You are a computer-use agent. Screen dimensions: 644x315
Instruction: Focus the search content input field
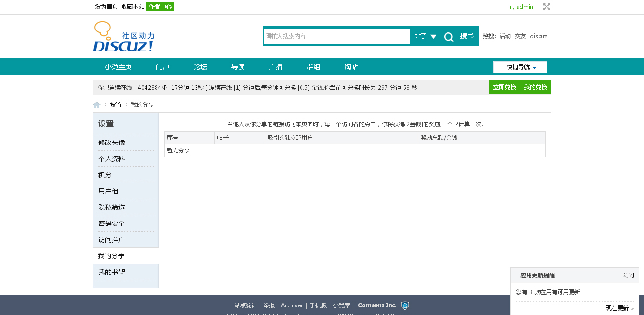coord(337,36)
